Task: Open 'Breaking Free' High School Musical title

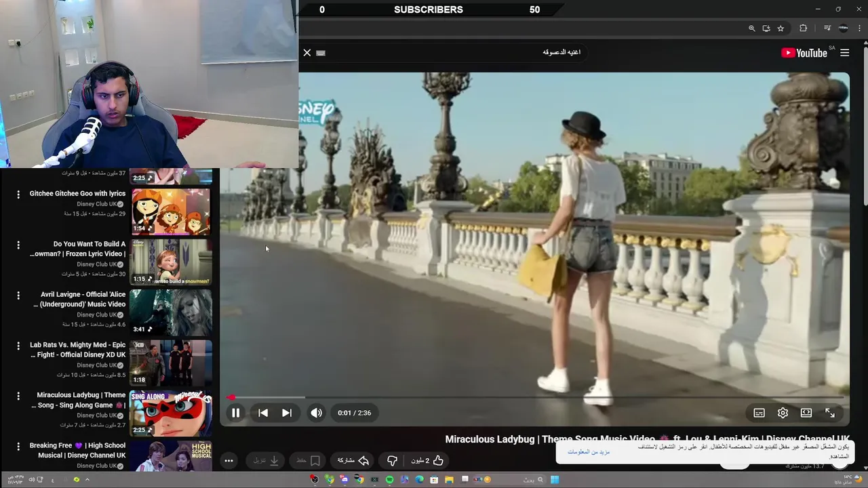Action: pos(77,451)
